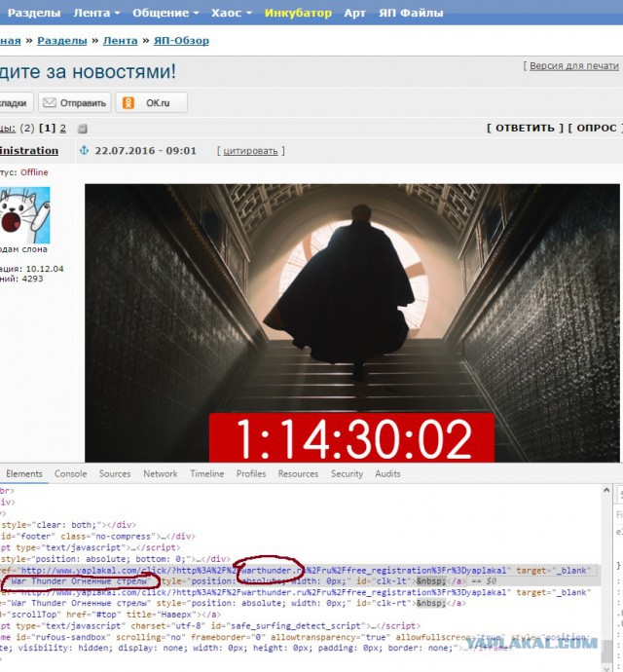The width and height of the screenshot is (623, 672).
Task: Switch to the Resources devtools tab
Action: (298, 473)
